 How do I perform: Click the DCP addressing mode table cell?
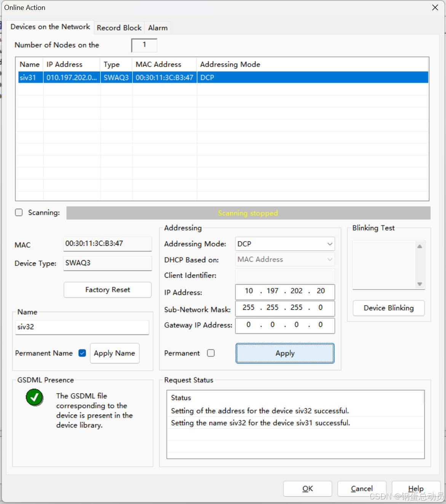click(x=313, y=77)
